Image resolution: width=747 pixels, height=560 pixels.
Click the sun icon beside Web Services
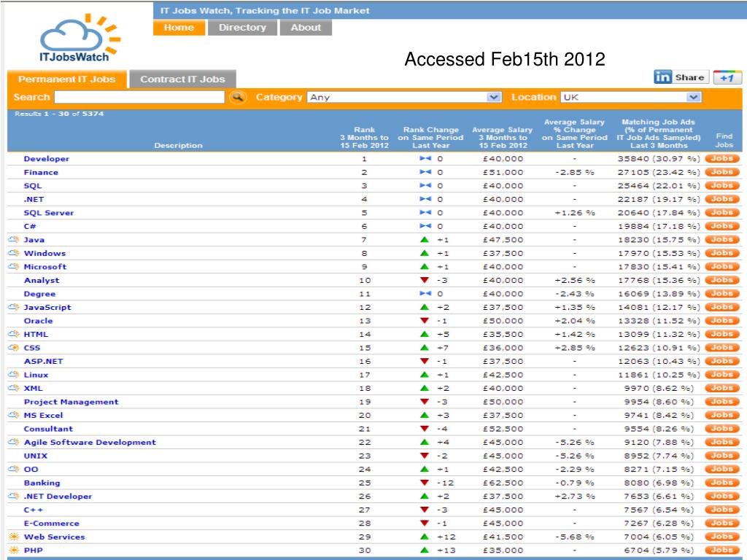coord(14,537)
